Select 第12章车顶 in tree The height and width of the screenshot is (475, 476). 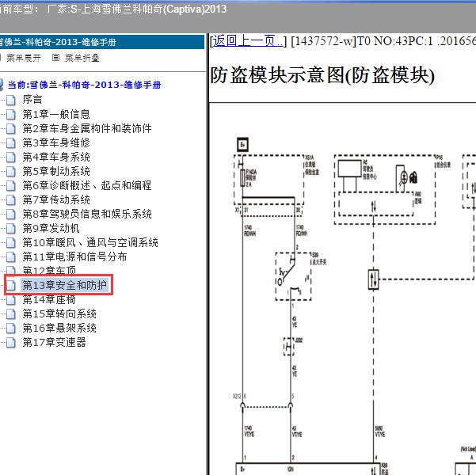click(x=49, y=270)
